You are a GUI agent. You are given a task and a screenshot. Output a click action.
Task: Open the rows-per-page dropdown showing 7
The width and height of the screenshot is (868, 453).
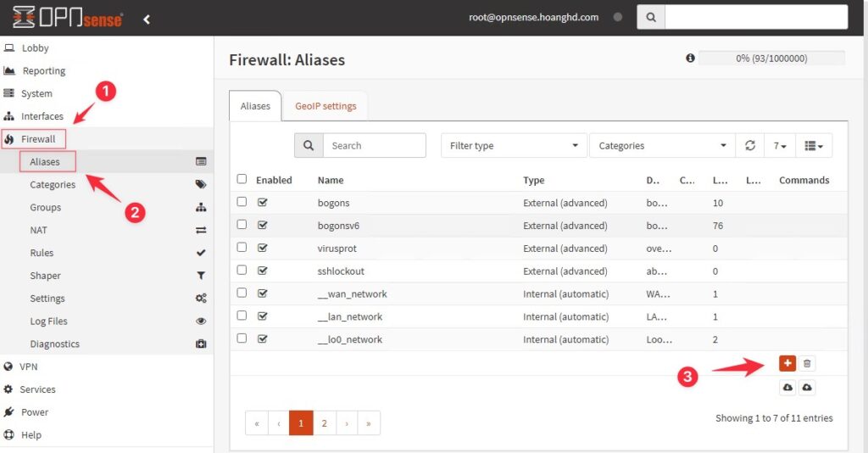pos(780,146)
